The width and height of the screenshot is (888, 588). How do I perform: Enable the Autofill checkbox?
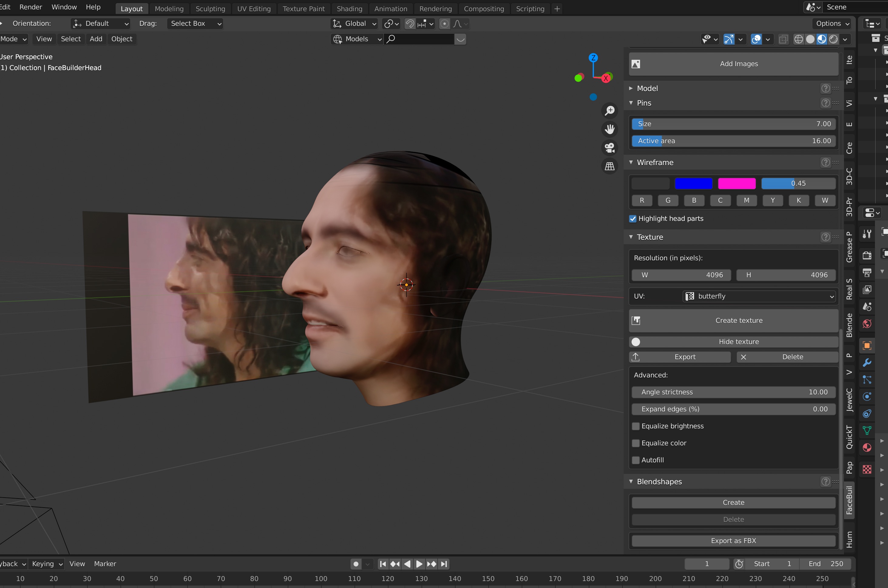coord(636,460)
